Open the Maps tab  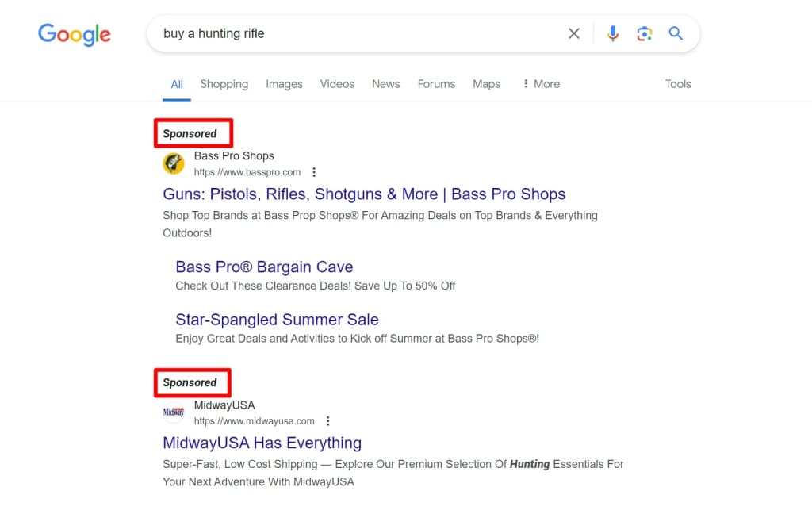point(486,84)
